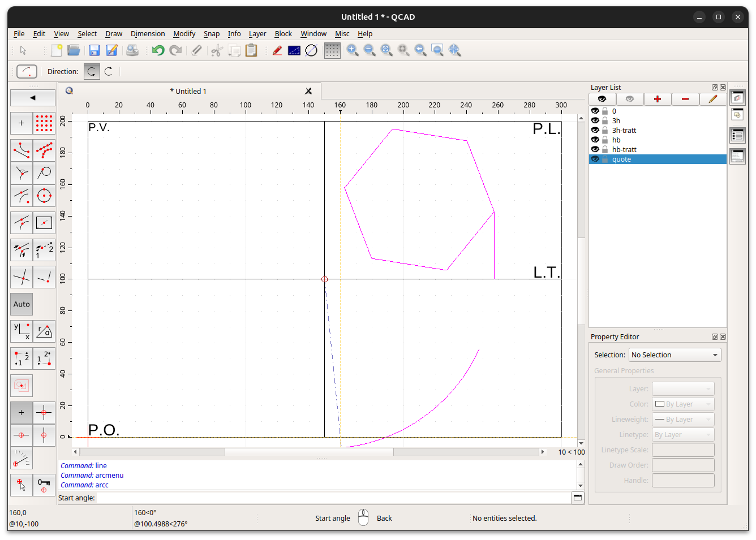This screenshot has height=540, width=756.
Task: Click the Edit Layer pencil icon
Action: tap(712, 99)
